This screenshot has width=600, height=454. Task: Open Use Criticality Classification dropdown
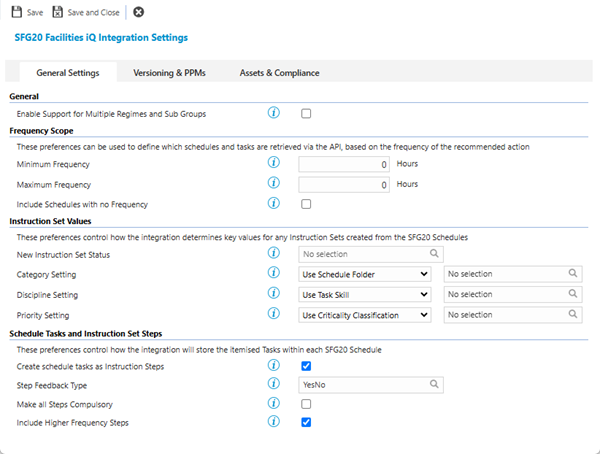(365, 315)
